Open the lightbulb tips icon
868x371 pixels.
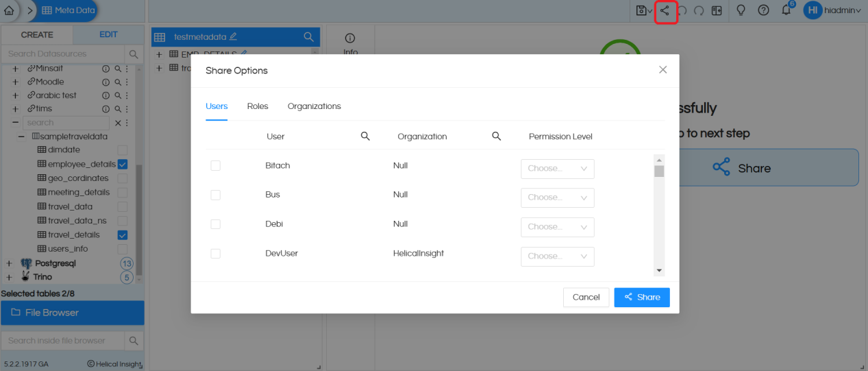click(741, 10)
